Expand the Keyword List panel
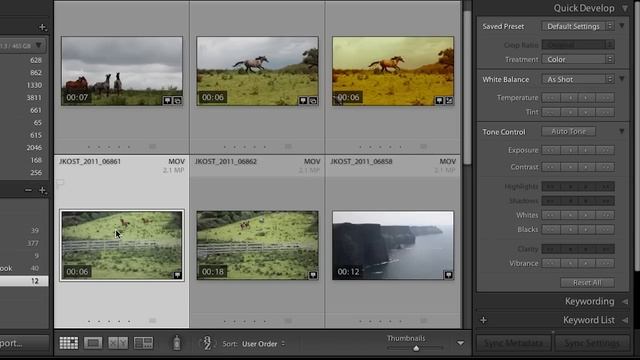 [x=625, y=320]
